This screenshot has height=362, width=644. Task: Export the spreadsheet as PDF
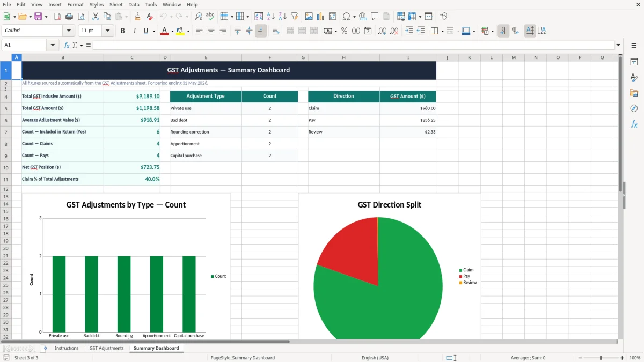pyautogui.click(x=57, y=17)
